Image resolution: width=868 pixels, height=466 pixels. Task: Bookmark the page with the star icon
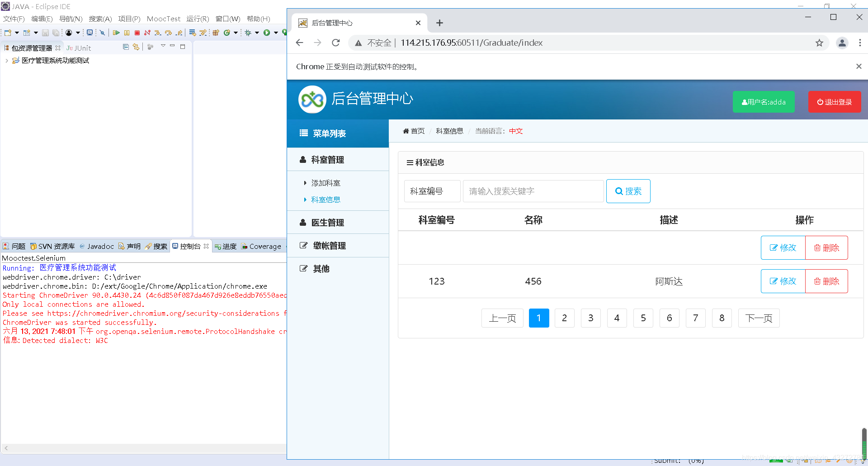(x=819, y=43)
